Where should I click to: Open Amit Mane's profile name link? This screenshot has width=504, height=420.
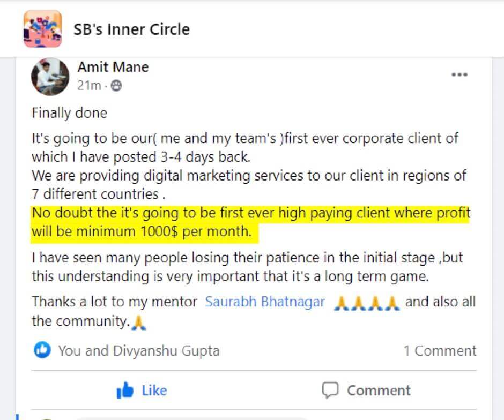pos(113,67)
